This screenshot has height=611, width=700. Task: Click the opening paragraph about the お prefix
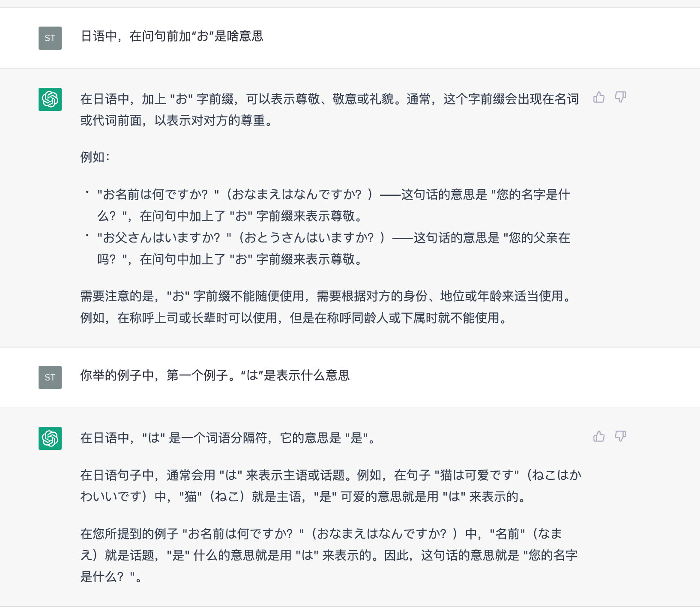pyautogui.click(x=329, y=110)
